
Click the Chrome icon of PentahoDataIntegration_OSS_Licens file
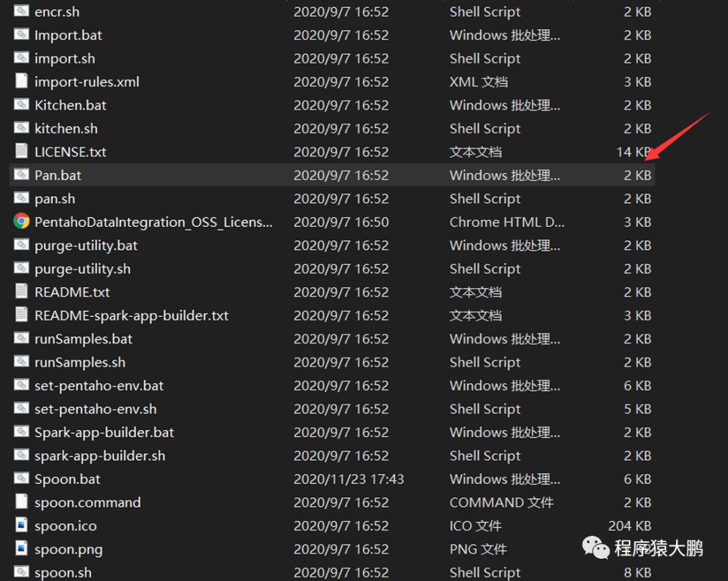click(x=22, y=221)
